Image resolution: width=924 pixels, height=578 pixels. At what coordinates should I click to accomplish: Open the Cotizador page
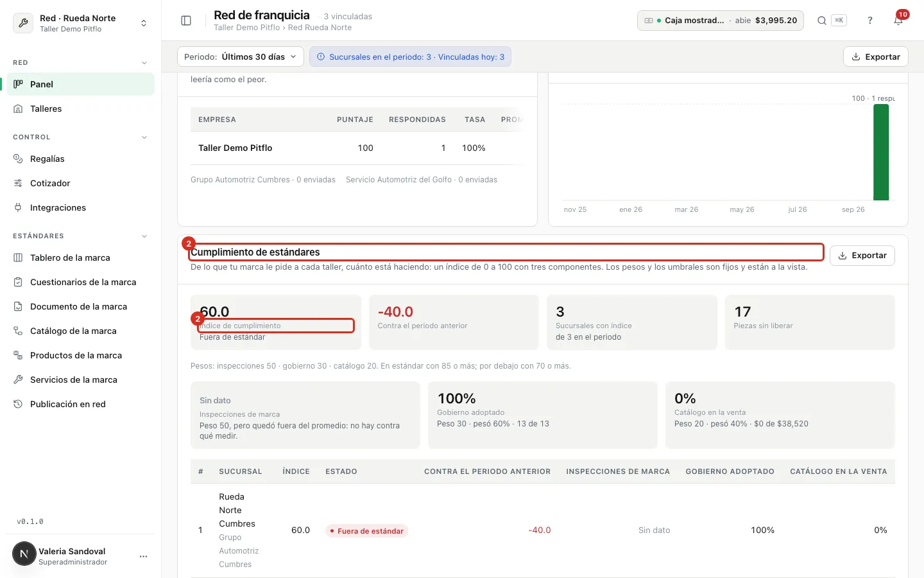81,183
